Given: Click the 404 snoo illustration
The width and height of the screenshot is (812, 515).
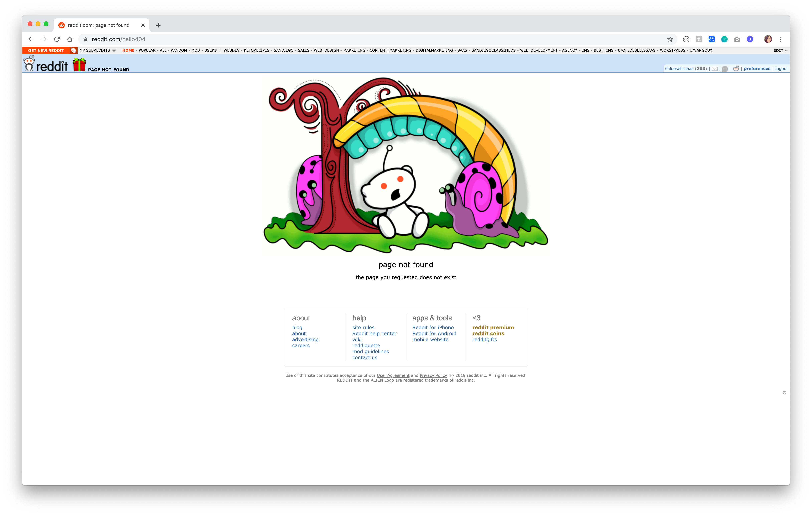Looking at the screenshot, I should click(x=406, y=165).
